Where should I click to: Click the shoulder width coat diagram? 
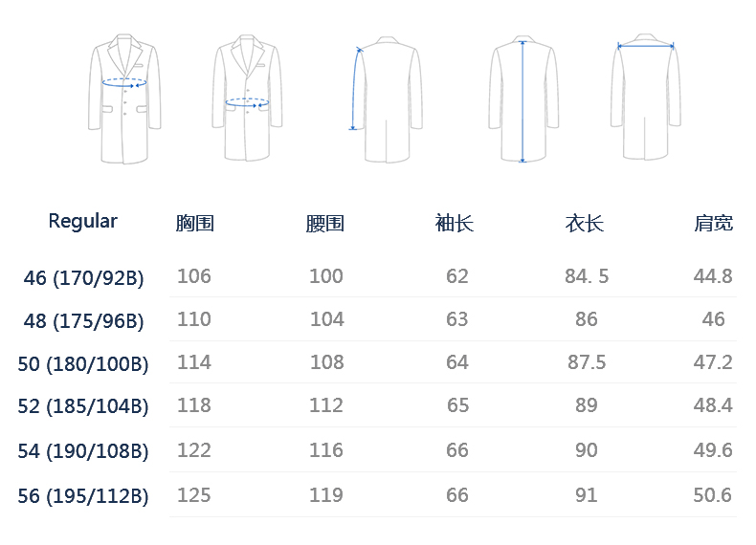coord(646,97)
